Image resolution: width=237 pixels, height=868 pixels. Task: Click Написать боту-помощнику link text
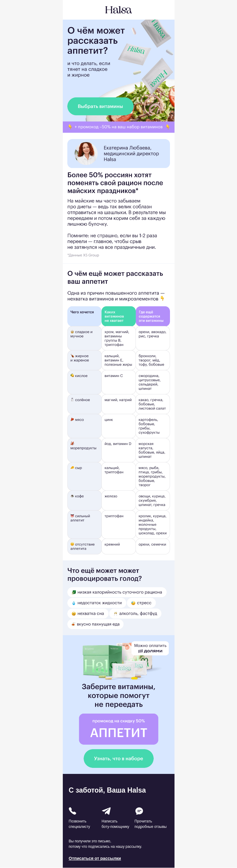[x=115, y=824]
